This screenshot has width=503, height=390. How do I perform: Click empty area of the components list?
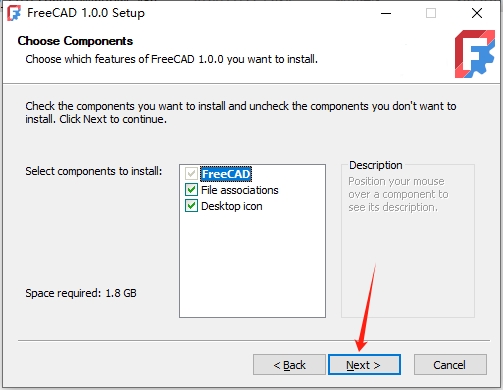point(252,265)
